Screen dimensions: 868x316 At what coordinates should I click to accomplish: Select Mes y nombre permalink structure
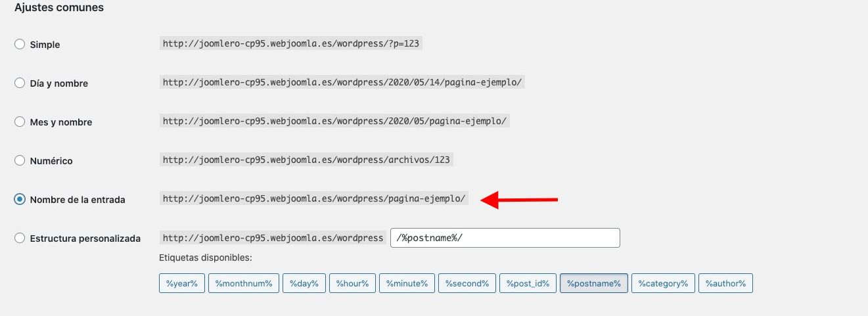coord(20,122)
